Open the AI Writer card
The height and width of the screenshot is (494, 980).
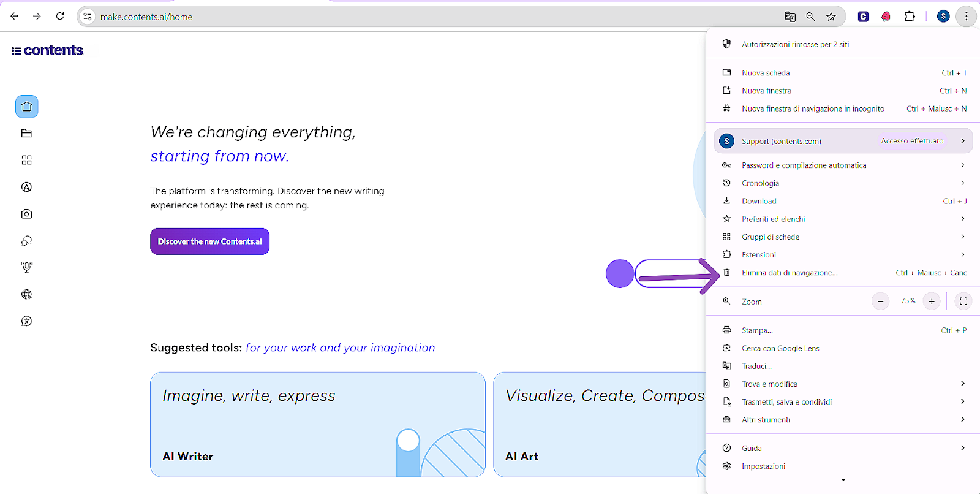[x=317, y=424]
